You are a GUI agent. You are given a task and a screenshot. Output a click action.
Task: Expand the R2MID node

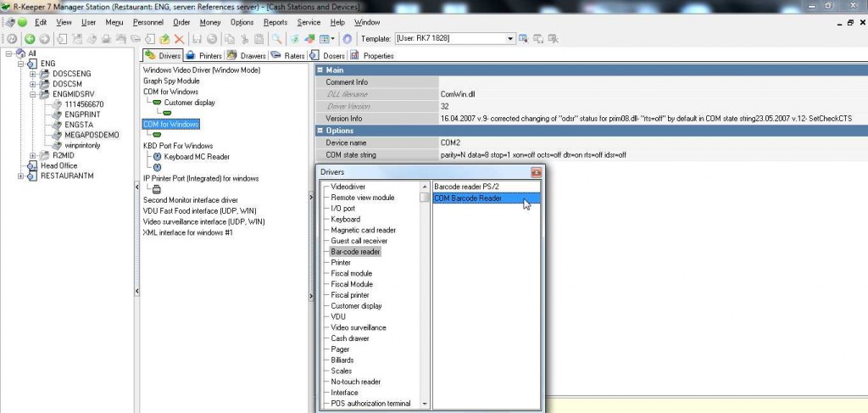pyautogui.click(x=33, y=155)
